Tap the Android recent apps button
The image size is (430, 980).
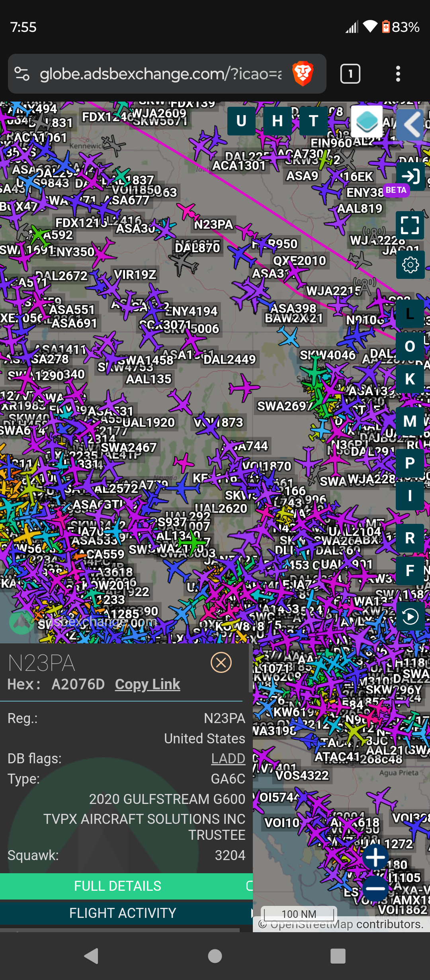click(338, 956)
